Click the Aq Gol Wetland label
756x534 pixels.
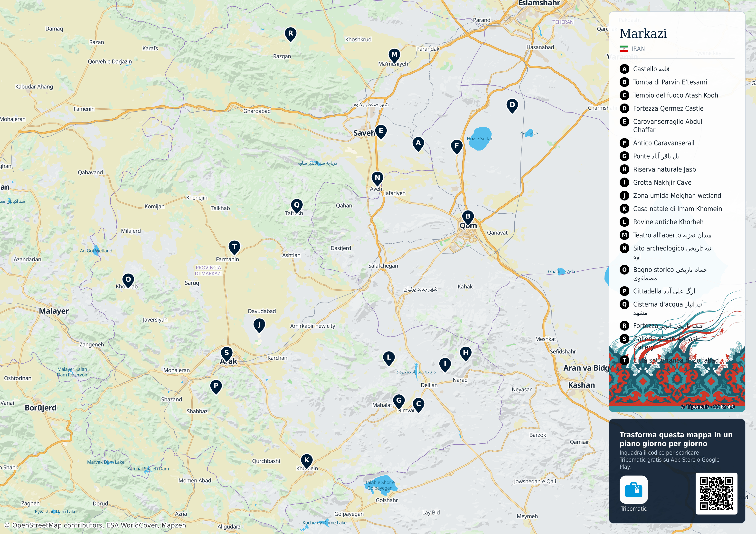click(96, 251)
